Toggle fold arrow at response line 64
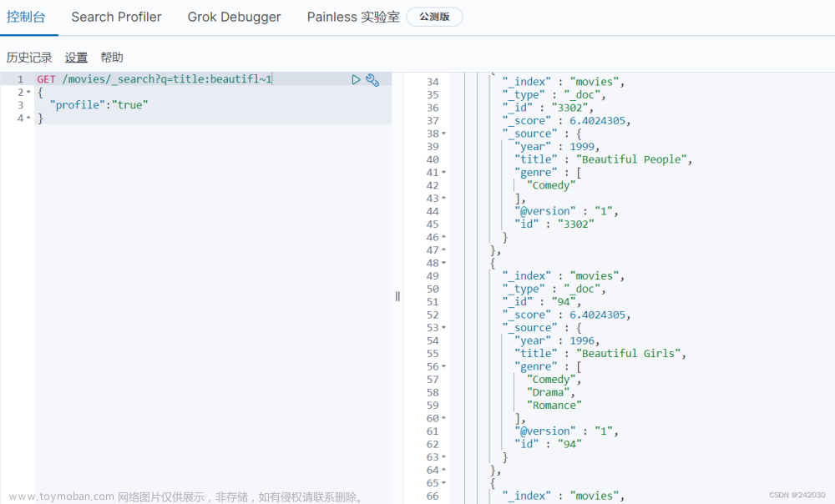 (x=443, y=470)
